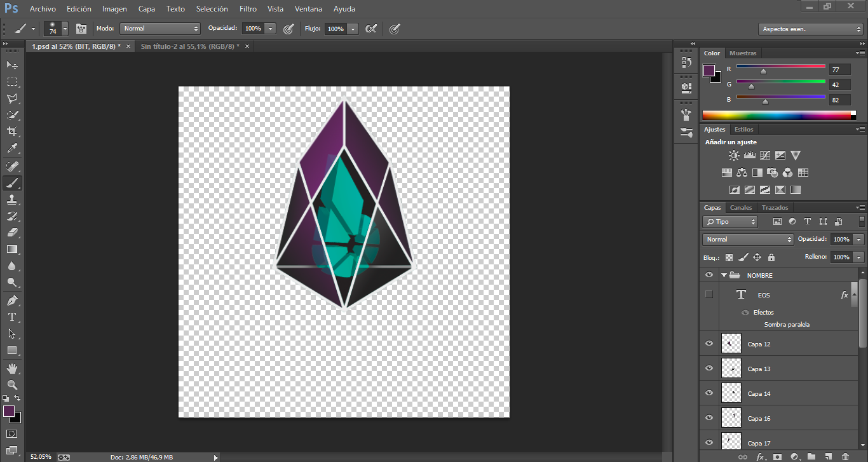Select the Clone Stamp tool
The image size is (868, 462).
(x=12, y=200)
